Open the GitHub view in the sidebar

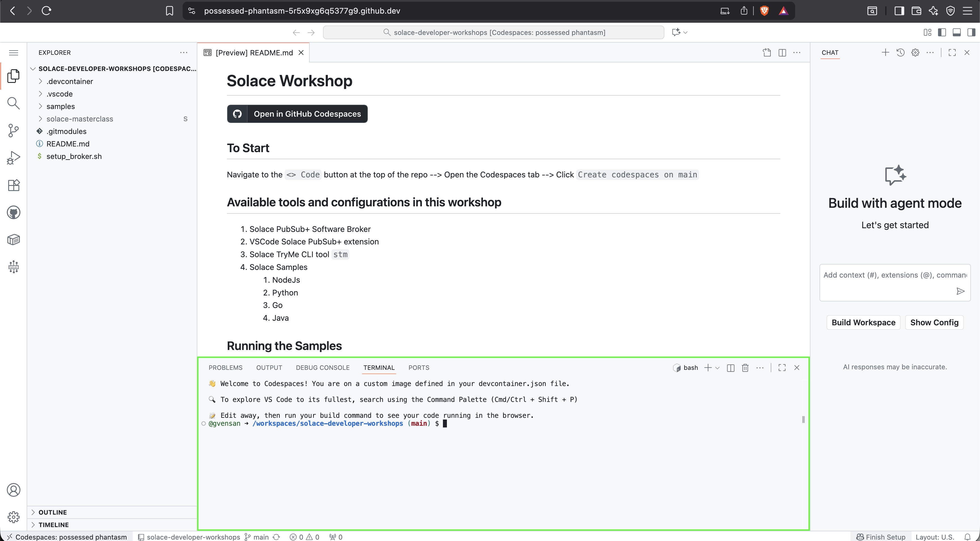tap(13, 212)
